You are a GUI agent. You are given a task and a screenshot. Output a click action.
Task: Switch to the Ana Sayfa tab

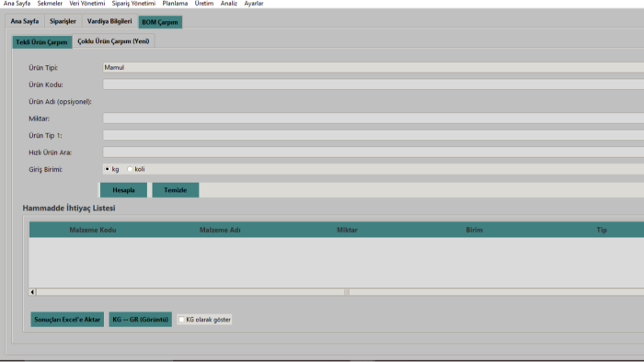25,21
